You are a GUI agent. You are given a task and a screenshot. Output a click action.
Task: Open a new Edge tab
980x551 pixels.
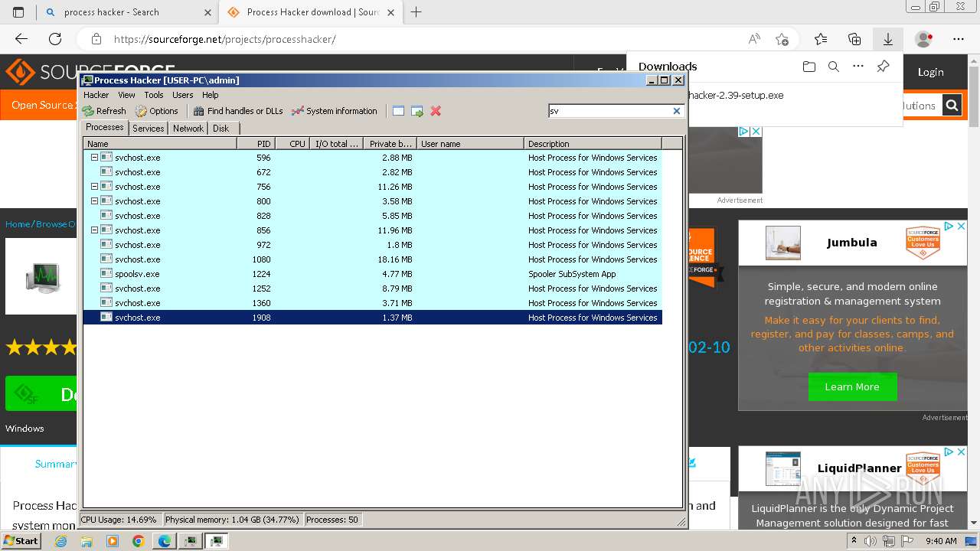click(x=416, y=12)
